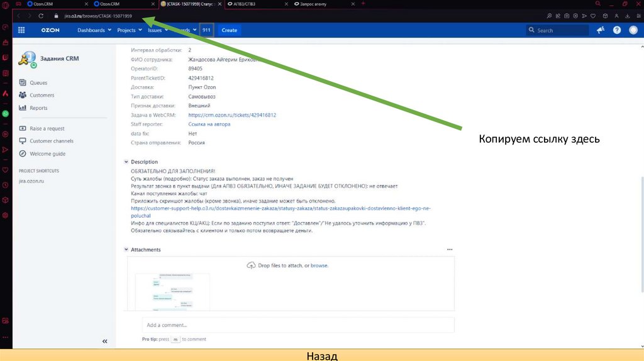Screen dimensions: 644x361
Task: Click the browser search icon in the title bar
Action: tap(597, 3)
